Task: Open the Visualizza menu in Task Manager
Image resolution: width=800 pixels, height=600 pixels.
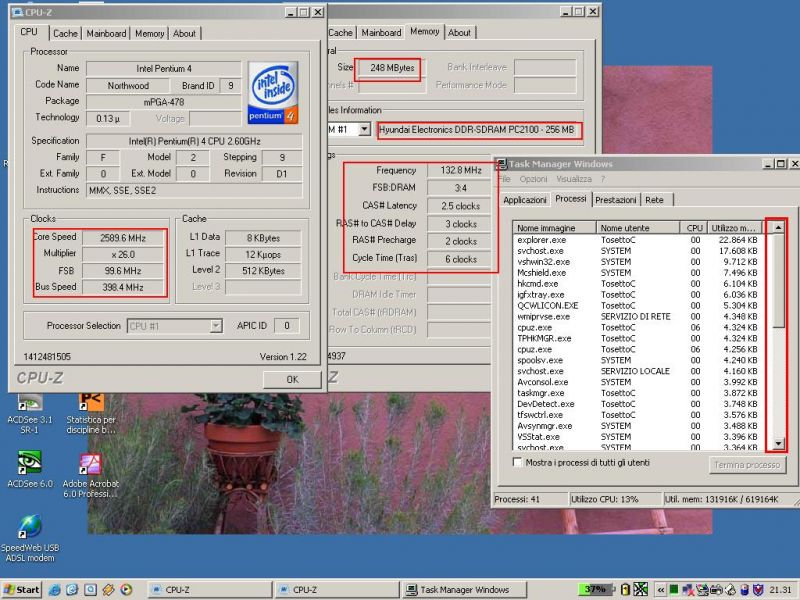Action: click(x=574, y=179)
